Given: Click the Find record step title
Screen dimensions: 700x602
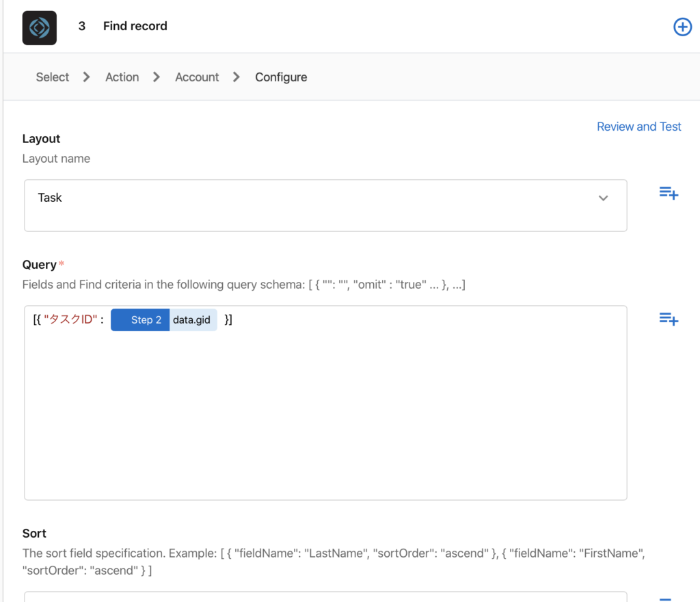Looking at the screenshot, I should point(135,26).
